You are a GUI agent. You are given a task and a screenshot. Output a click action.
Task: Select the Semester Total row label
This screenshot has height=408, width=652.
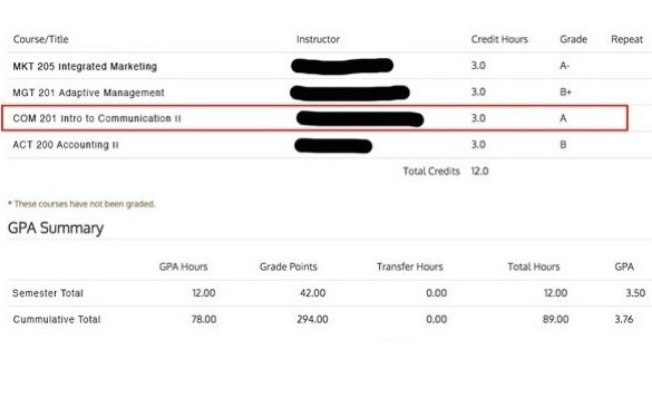tap(48, 293)
